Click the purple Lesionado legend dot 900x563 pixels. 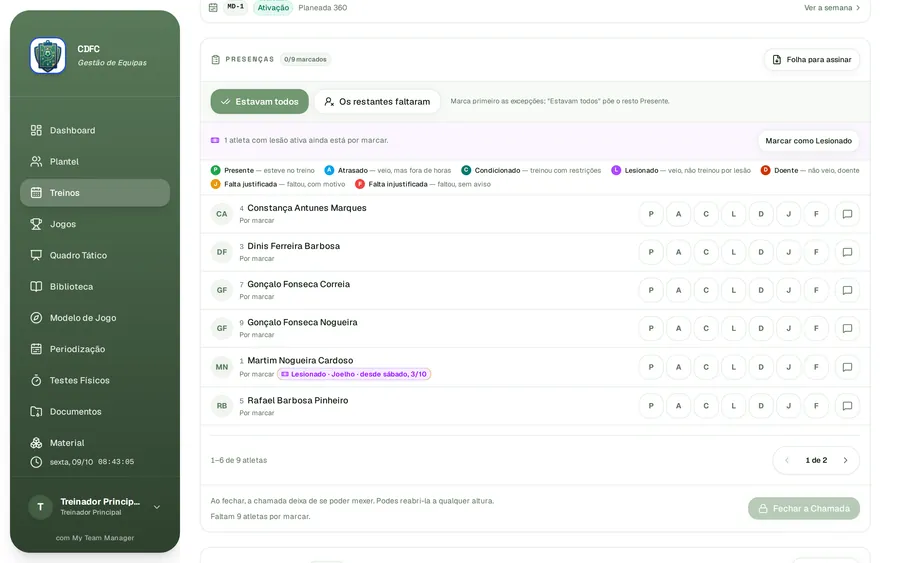coord(616,170)
